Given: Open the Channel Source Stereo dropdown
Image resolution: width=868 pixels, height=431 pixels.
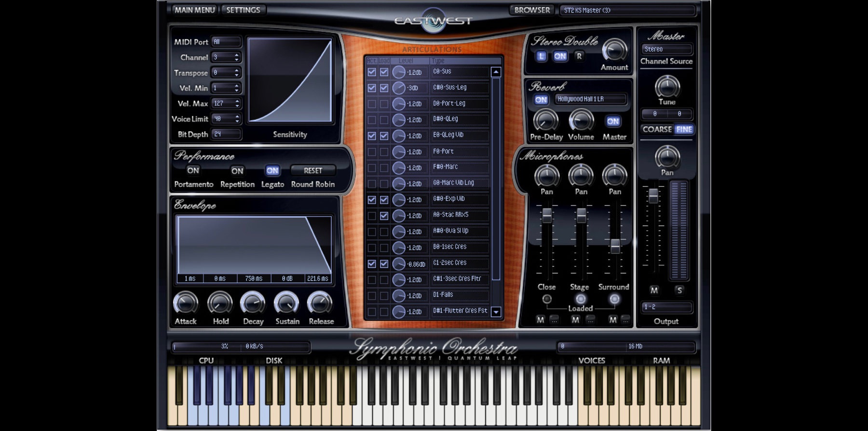Looking at the screenshot, I should (667, 49).
